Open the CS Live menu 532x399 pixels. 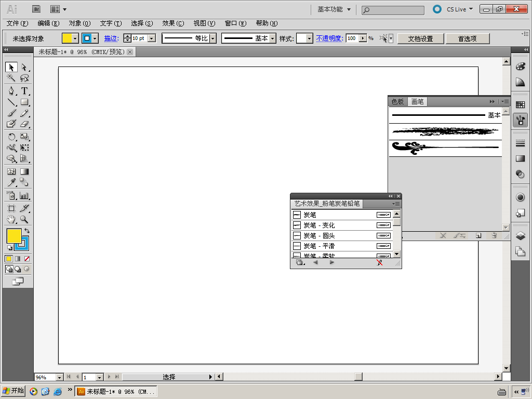pyautogui.click(x=460, y=9)
